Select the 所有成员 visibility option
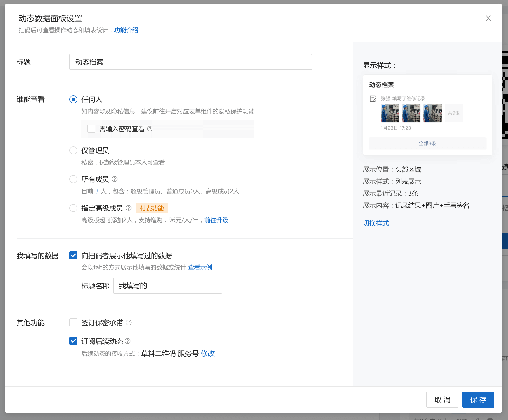This screenshot has width=508, height=420. [x=73, y=179]
